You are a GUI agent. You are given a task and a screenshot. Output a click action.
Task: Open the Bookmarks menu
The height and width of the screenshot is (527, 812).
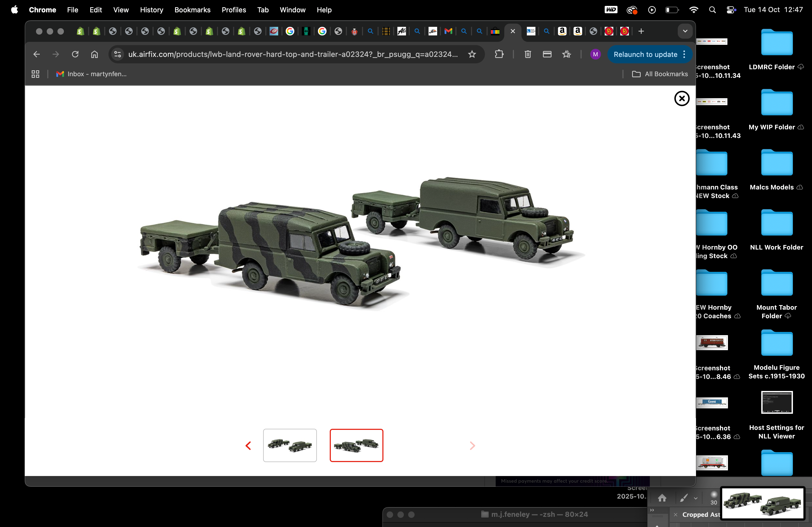tap(192, 10)
